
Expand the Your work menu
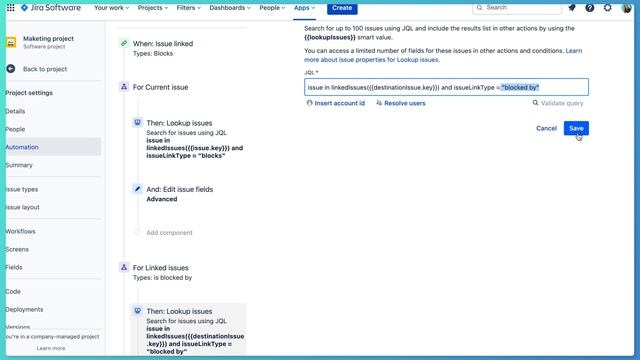pos(111,8)
